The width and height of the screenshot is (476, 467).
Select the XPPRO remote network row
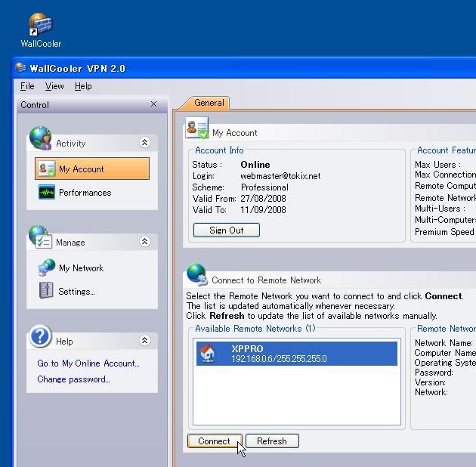pos(297,354)
